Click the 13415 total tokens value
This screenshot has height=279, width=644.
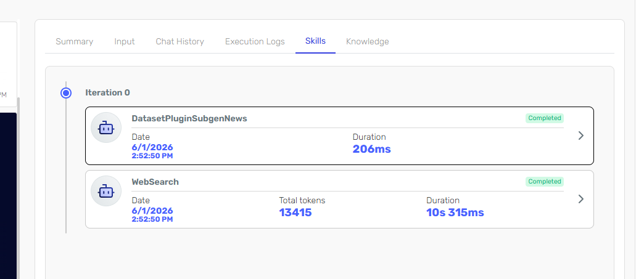tap(295, 212)
